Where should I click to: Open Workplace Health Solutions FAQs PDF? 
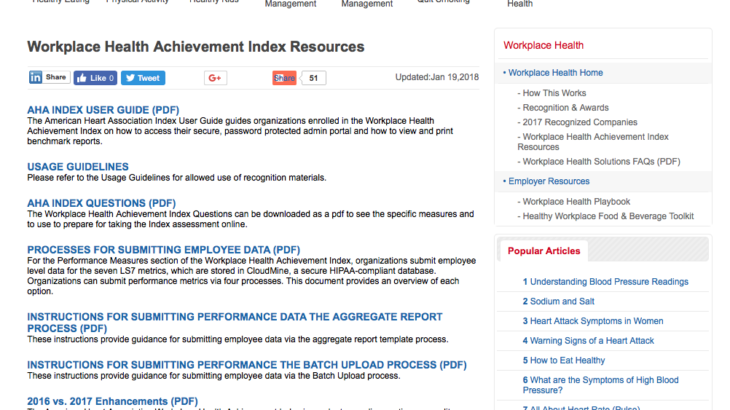pyautogui.click(x=601, y=161)
